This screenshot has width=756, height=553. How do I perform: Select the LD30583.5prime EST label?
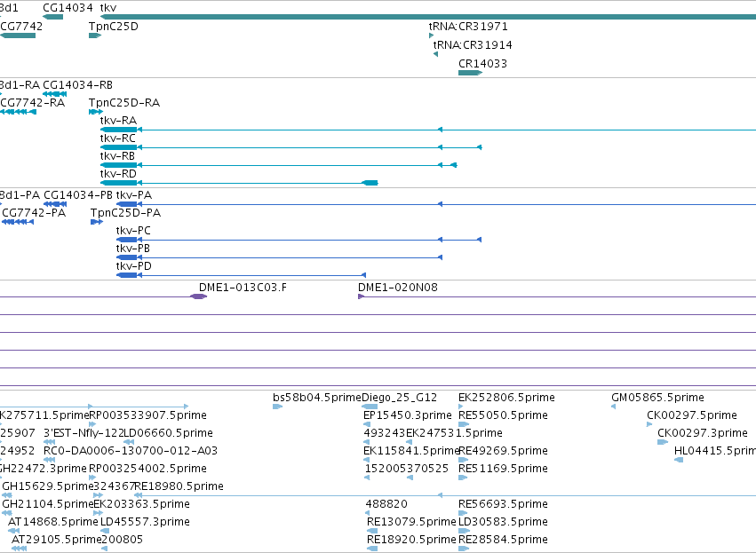pyautogui.click(x=503, y=522)
